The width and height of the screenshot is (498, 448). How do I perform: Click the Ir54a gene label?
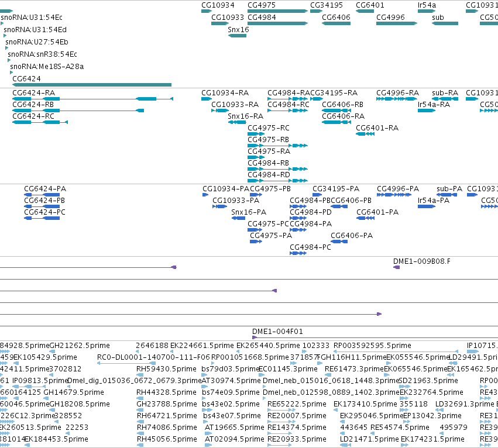pyautogui.click(x=427, y=5)
